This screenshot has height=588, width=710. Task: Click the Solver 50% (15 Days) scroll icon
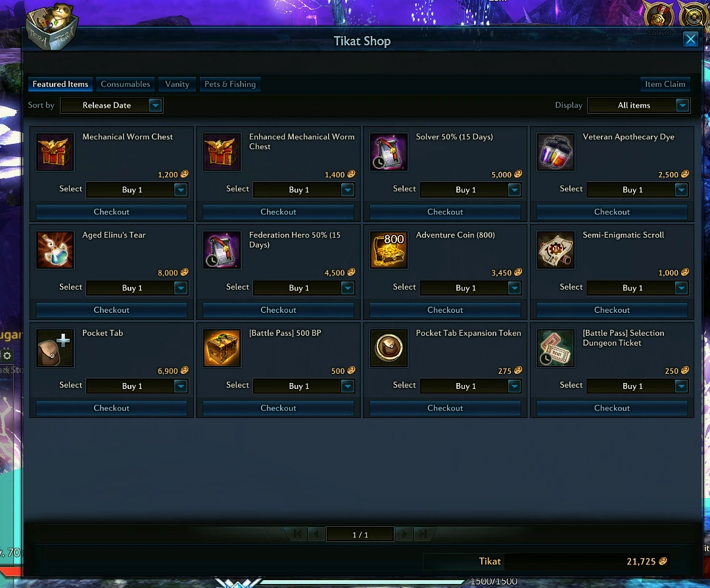pos(389,152)
